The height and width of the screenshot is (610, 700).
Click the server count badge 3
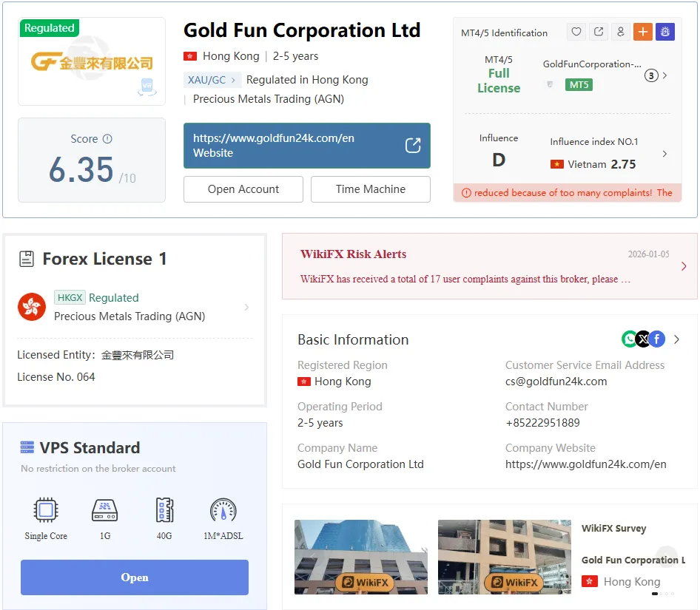[x=651, y=75]
